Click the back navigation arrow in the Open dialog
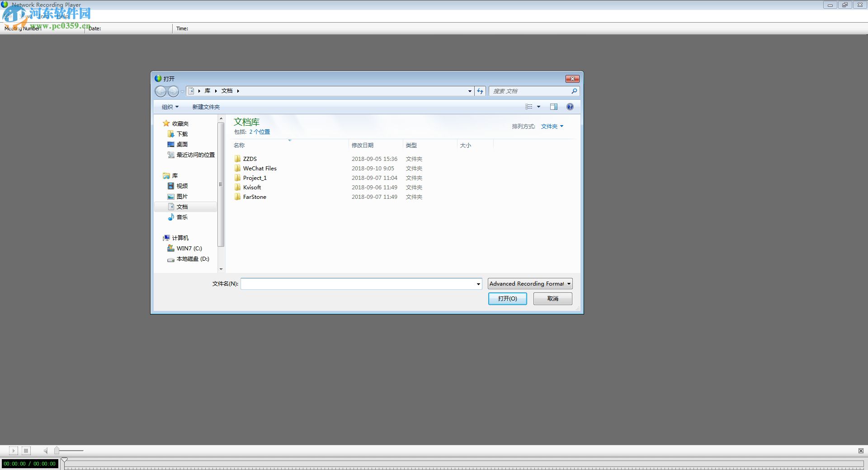This screenshot has height=470, width=868. [161, 91]
